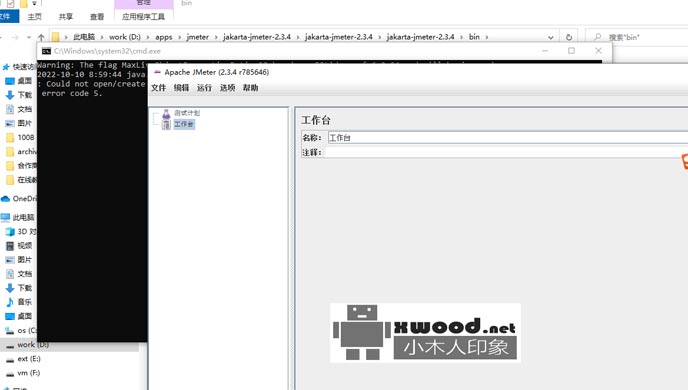688x390 pixels.
Task: Switch to the 主页 ribbon tab in Explorer
Action: (35, 17)
